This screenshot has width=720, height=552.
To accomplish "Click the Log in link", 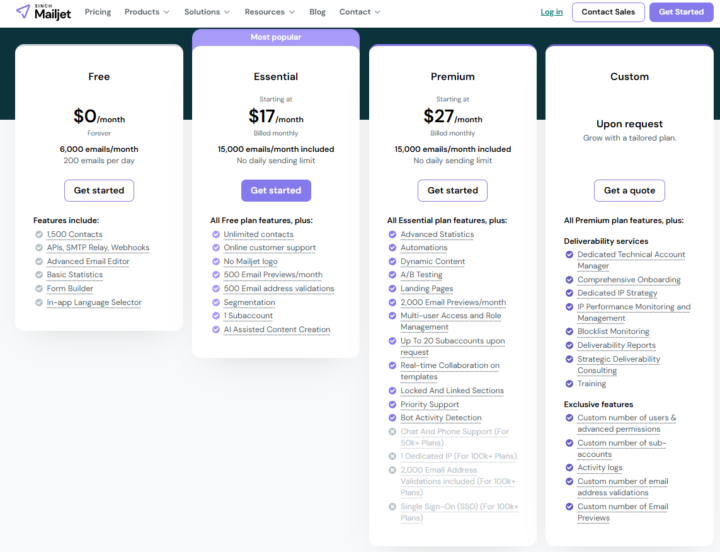I will [551, 12].
